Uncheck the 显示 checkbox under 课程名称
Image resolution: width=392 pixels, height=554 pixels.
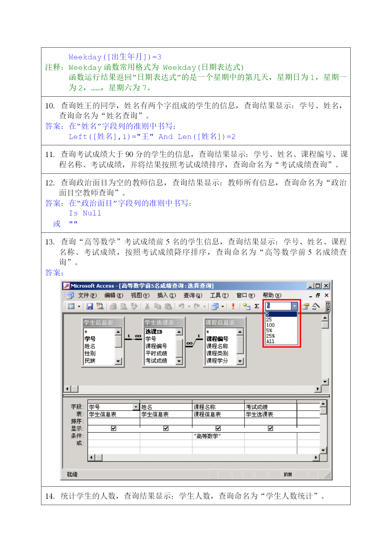218,429
